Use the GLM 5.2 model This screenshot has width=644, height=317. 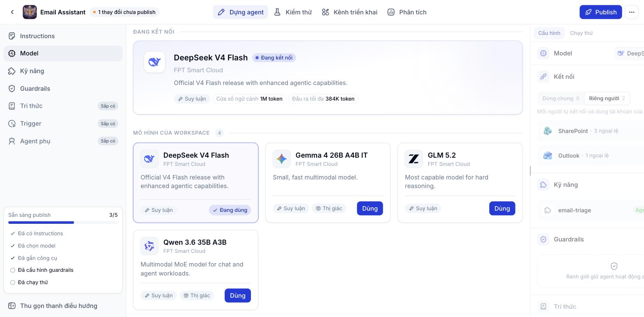click(x=502, y=209)
